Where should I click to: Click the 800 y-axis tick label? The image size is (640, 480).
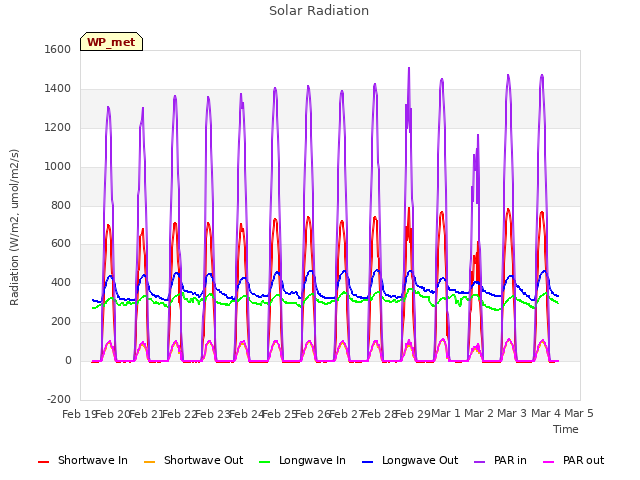(x=61, y=205)
